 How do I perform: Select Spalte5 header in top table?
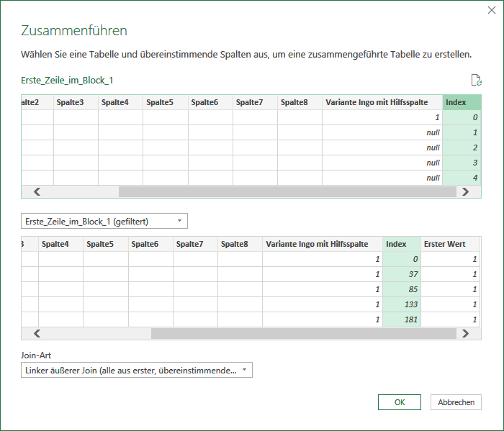[x=165, y=102]
